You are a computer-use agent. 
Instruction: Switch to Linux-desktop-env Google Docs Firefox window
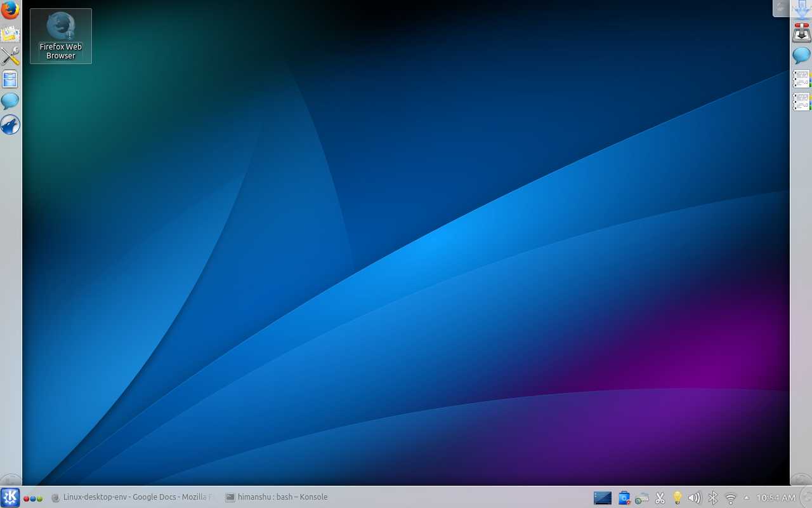tap(133, 497)
